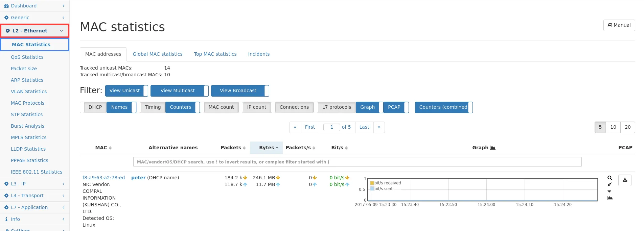Screen dimensions: 644x231
Task: Click the L3 - IP gear icon
Action: click(6, 184)
